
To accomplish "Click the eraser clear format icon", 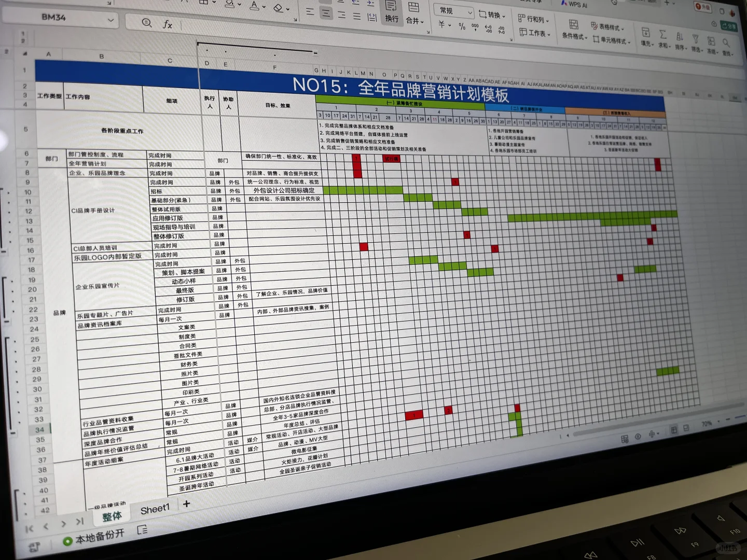I will pyautogui.click(x=279, y=7).
